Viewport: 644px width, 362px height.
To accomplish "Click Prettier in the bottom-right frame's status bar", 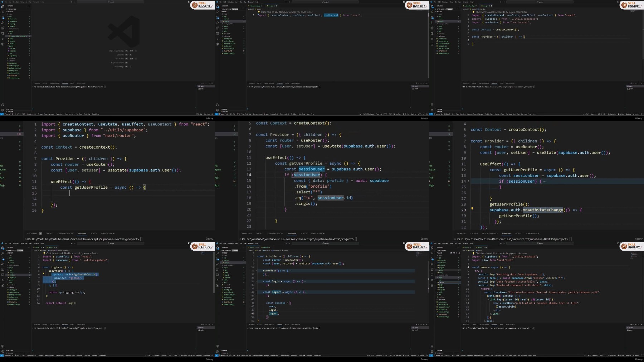I will [636, 356].
